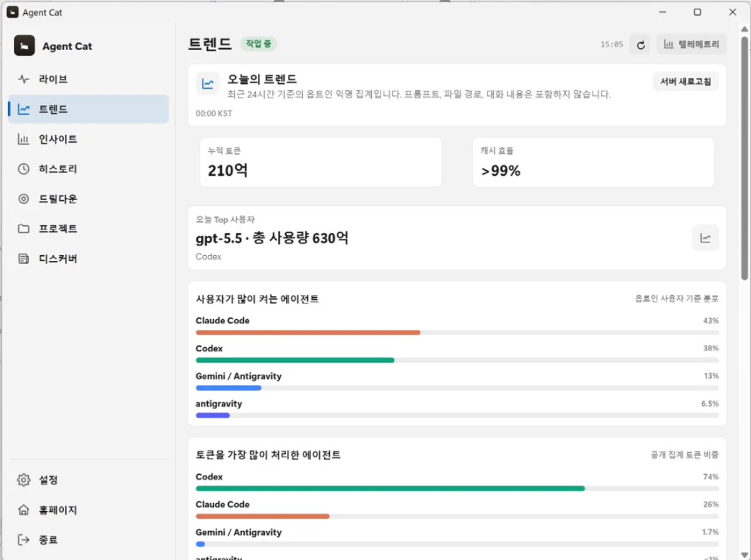
Task: Click the 누적 토큰 210억 card
Action: click(321, 162)
